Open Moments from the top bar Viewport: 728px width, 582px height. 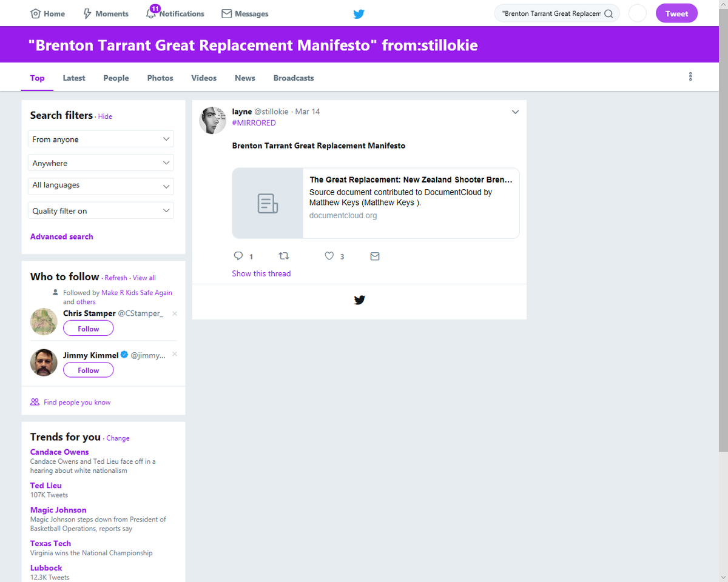[106, 13]
